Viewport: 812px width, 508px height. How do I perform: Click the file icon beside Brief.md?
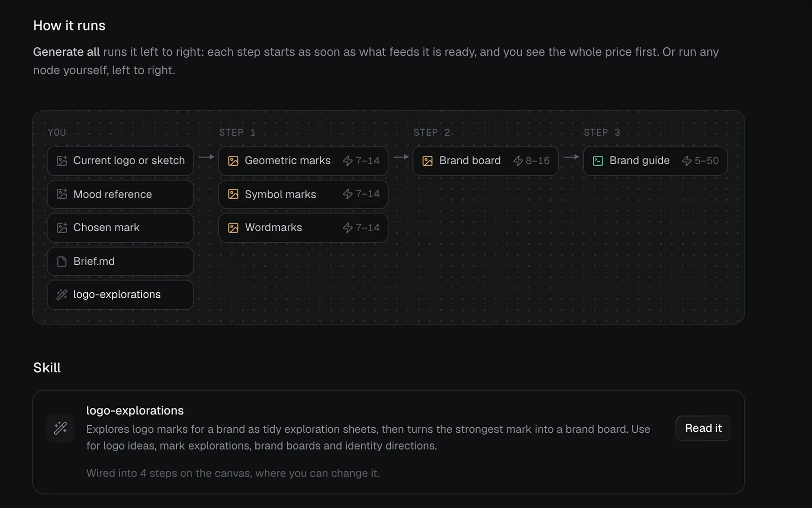62,262
